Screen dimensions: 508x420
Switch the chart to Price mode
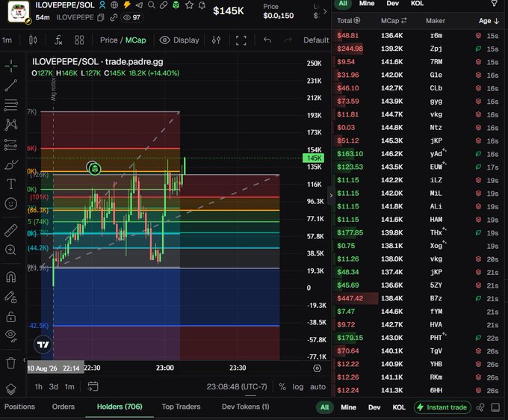click(108, 40)
